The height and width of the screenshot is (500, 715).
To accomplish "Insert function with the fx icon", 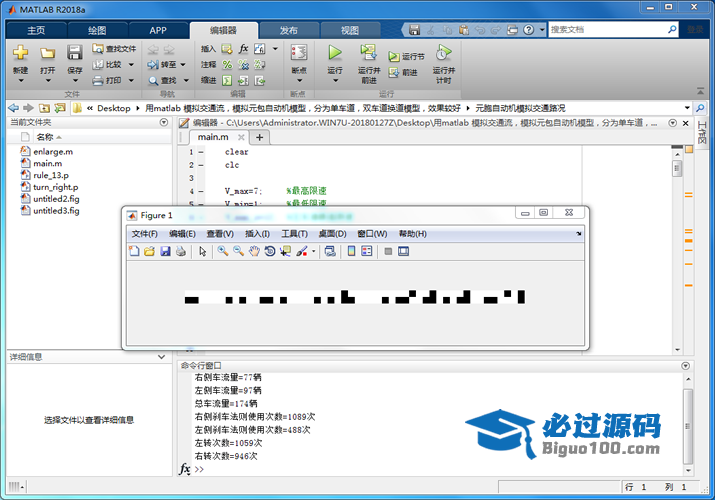I will pos(244,48).
